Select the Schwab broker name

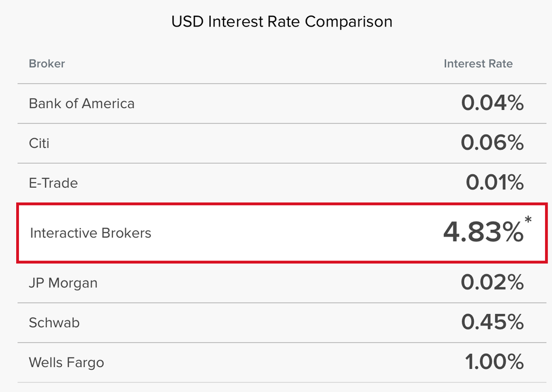(54, 323)
